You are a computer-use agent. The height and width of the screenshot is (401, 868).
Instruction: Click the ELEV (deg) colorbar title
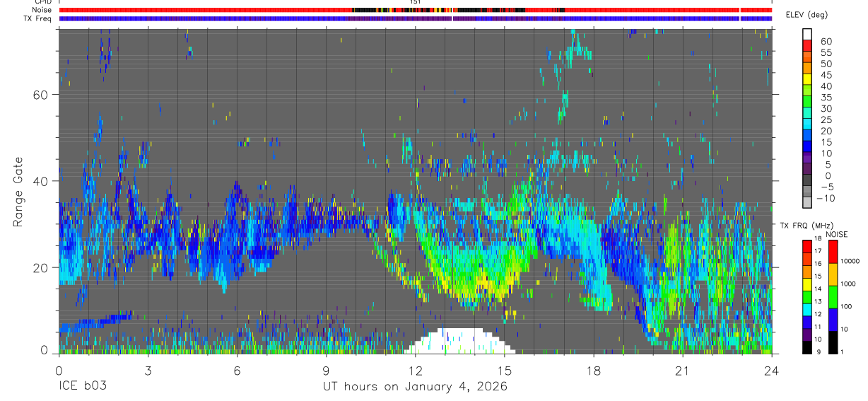(807, 15)
